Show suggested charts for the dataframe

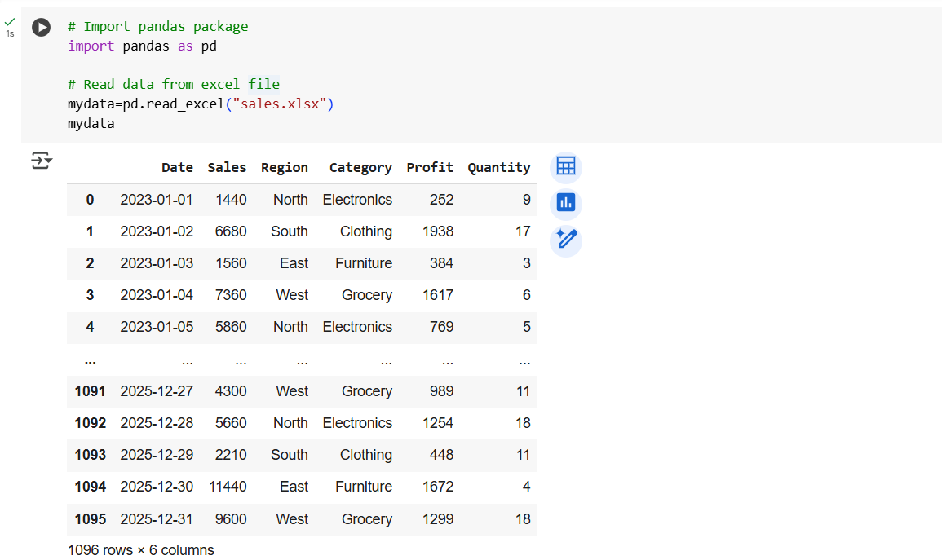566,203
